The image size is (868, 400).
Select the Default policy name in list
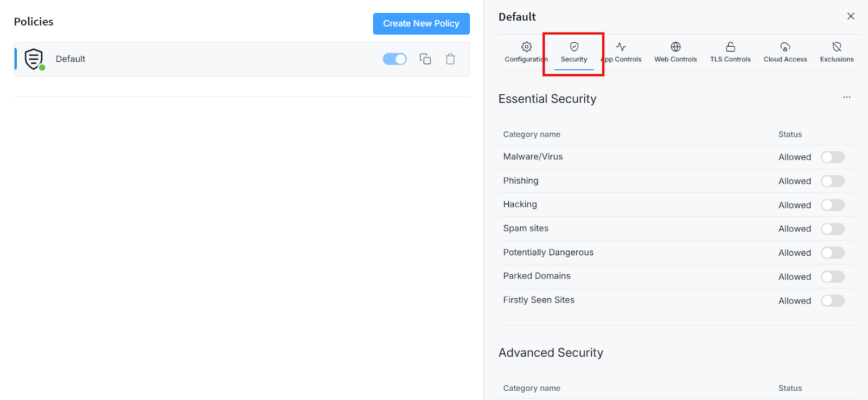[x=71, y=59]
